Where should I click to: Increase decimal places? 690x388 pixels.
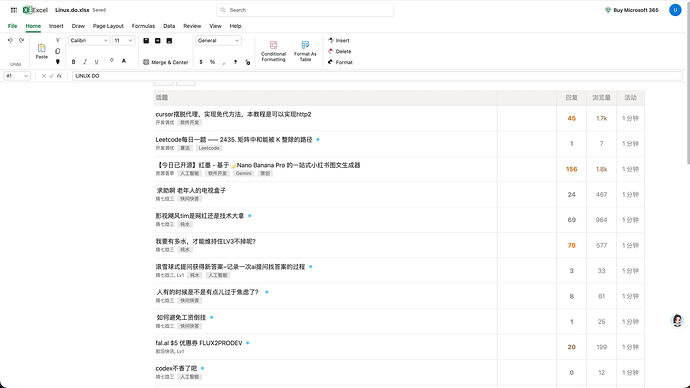tap(235, 62)
